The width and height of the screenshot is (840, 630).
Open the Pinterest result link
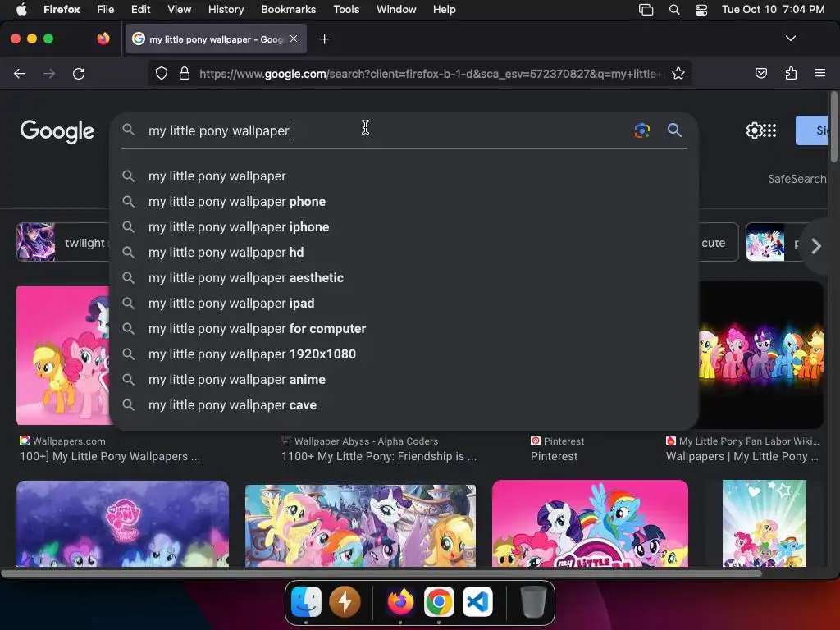pos(554,456)
